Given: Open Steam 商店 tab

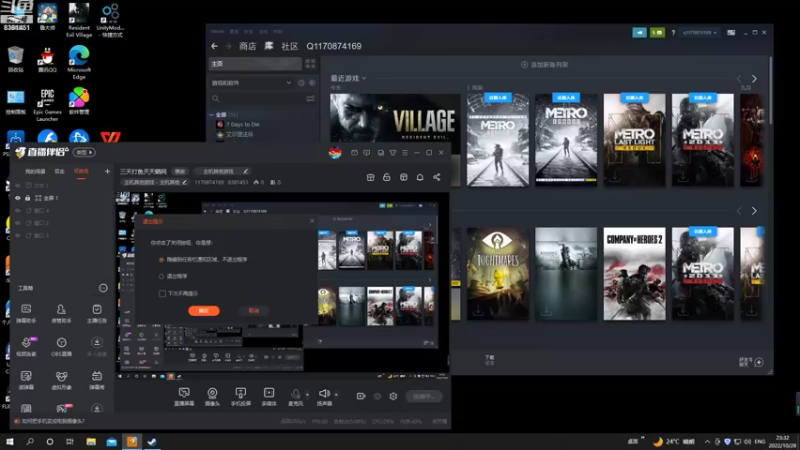Looking at the screenshot, I should click(x=247, y=46).
